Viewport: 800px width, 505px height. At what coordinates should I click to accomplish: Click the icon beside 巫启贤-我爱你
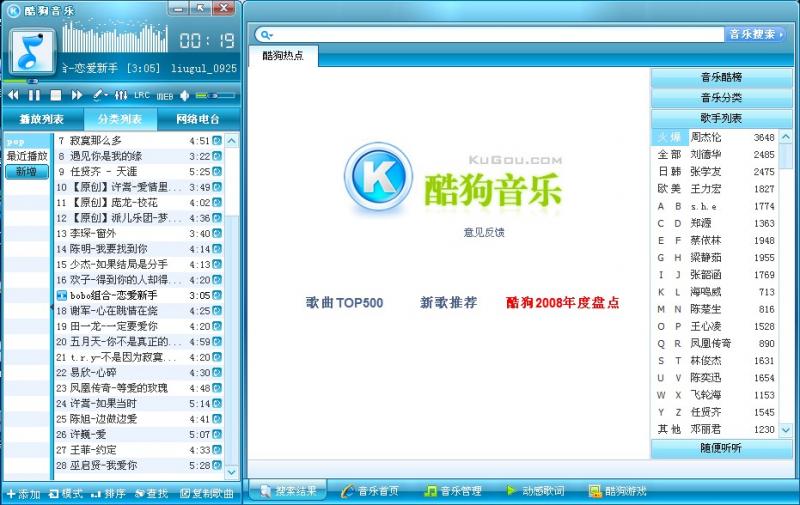click(217, 465)
